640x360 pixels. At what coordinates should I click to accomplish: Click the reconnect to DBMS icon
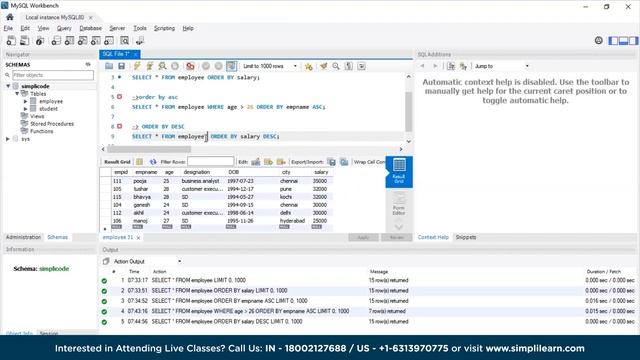140,41
